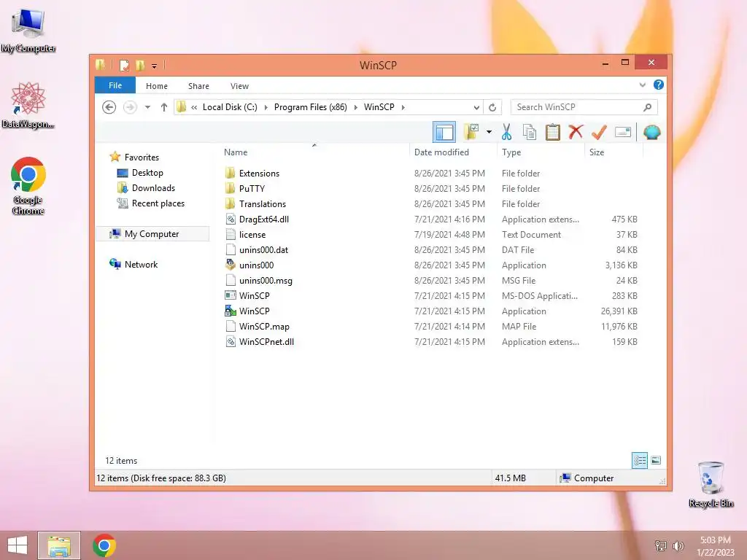Switch to large icons view icon
This screenshot has width=747, height=560.
click(656, 460)
